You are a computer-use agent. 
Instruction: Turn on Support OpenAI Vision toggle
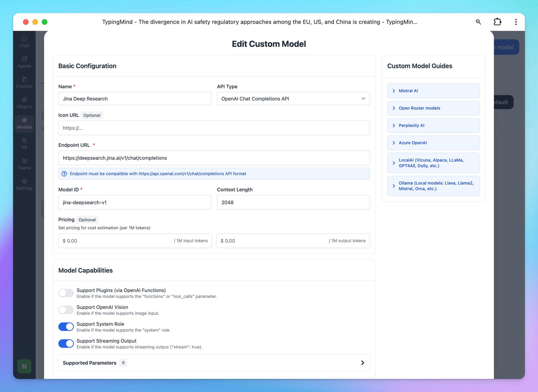click(x=66, y=310)
